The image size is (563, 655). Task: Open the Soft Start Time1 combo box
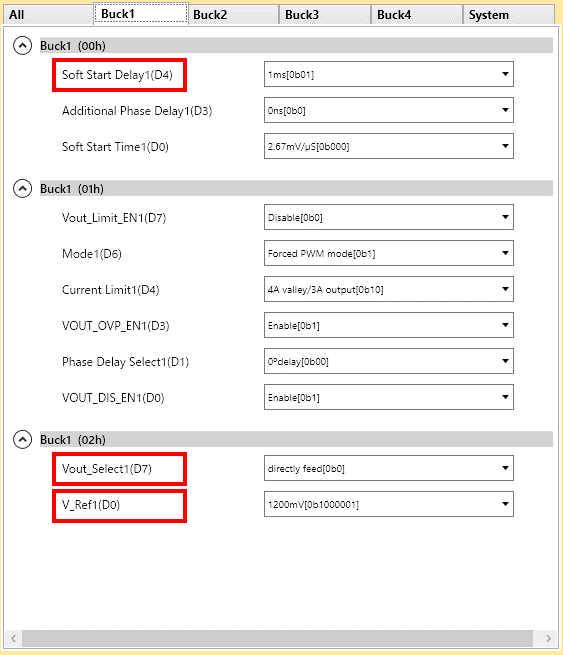click(388, 146)
